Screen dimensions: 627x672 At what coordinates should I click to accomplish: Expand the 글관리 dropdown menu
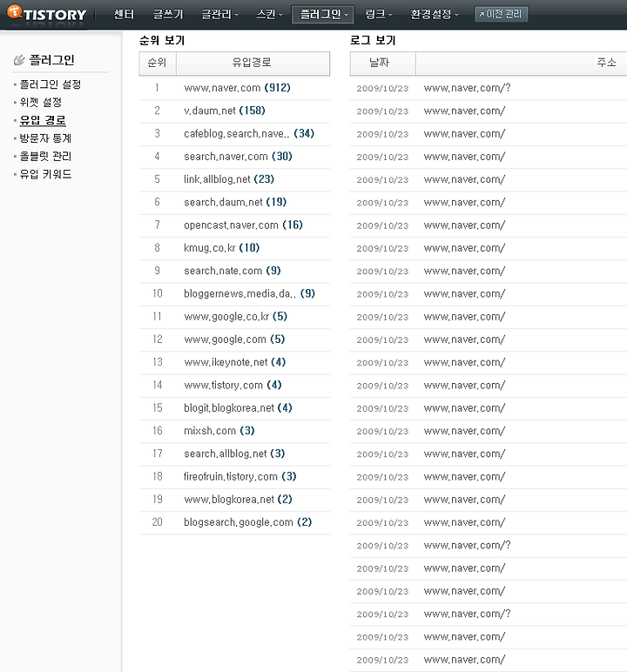220,14
